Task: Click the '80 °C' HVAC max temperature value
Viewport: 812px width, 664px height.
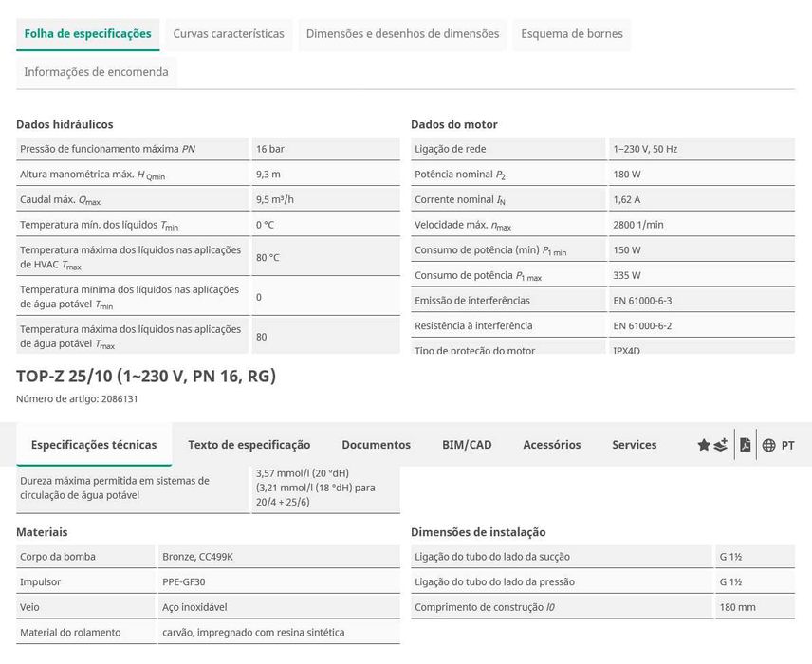Action: 268,257
